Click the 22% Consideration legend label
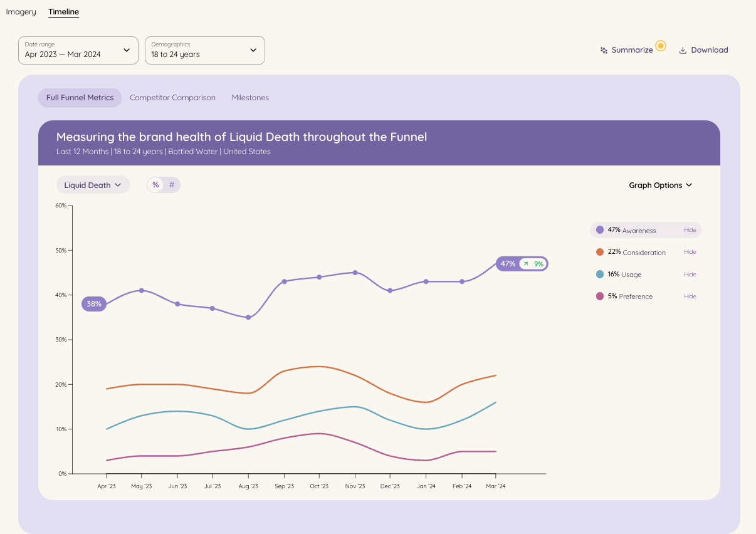Viewport: 756px width, 534px height. [637, 252]
